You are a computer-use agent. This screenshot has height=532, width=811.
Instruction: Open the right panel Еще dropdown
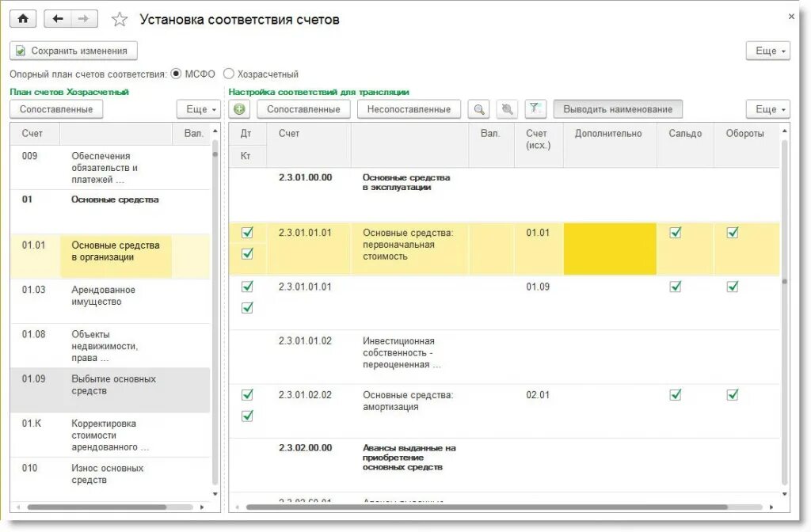[767, 108]
